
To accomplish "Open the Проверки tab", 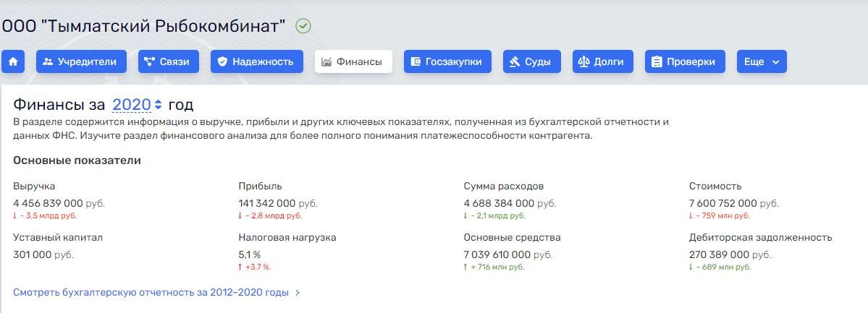I will [685, 61].
